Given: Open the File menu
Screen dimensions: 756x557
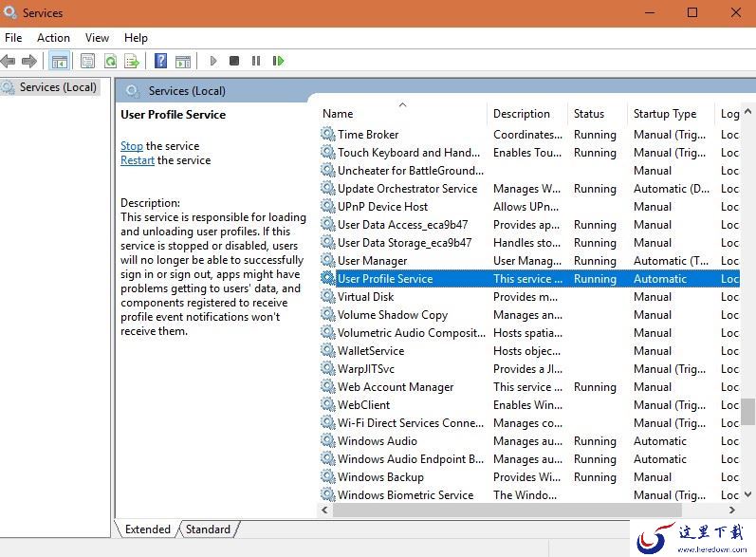Looking at the screenshot, I should point(13,38).
